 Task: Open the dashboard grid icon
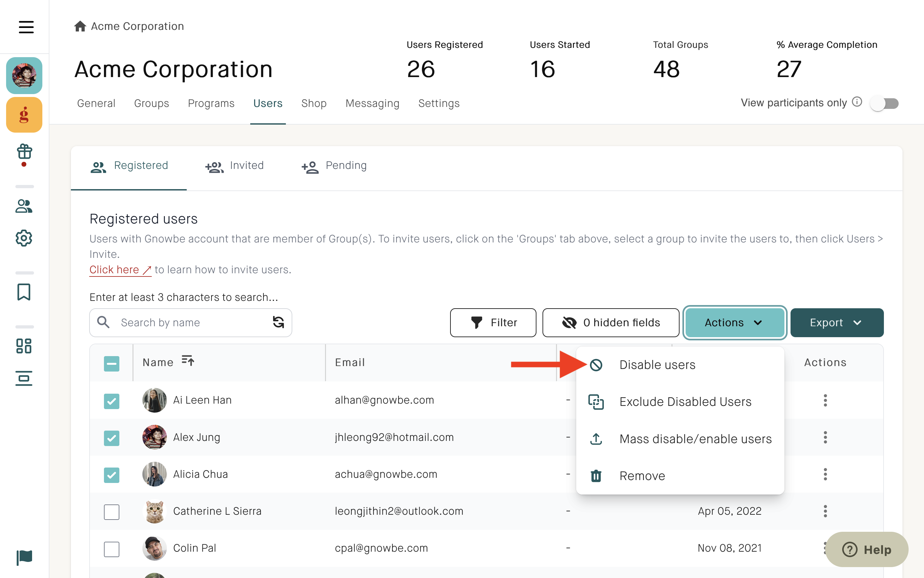(24, 346)
